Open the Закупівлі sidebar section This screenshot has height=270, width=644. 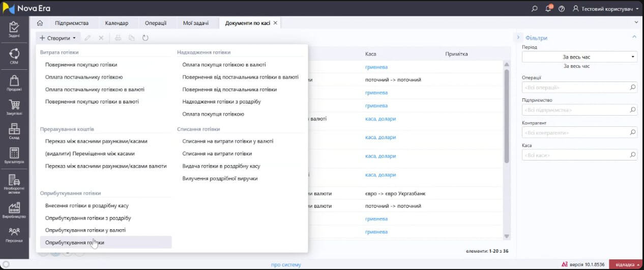(x=14, y=107)
